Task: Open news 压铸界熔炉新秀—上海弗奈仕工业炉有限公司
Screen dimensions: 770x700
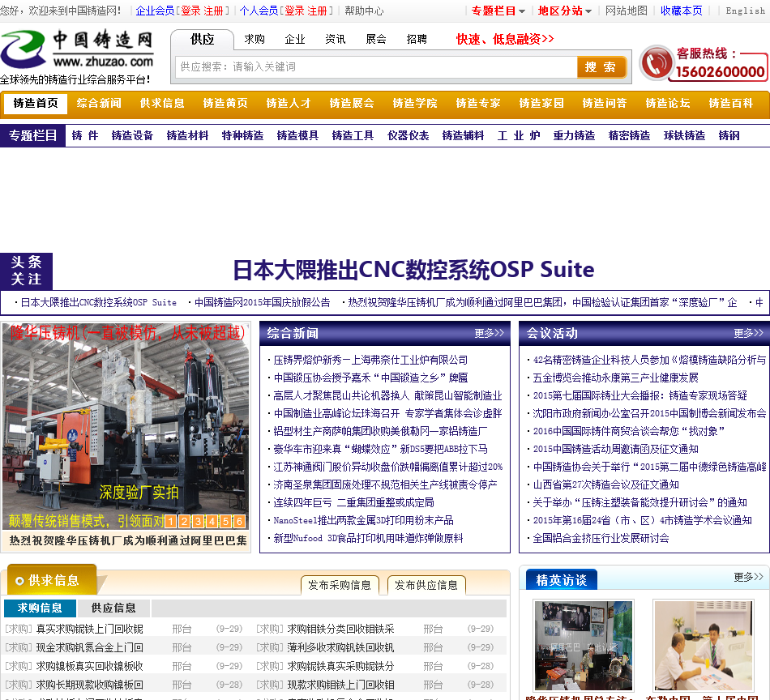Action: [370, 361]
